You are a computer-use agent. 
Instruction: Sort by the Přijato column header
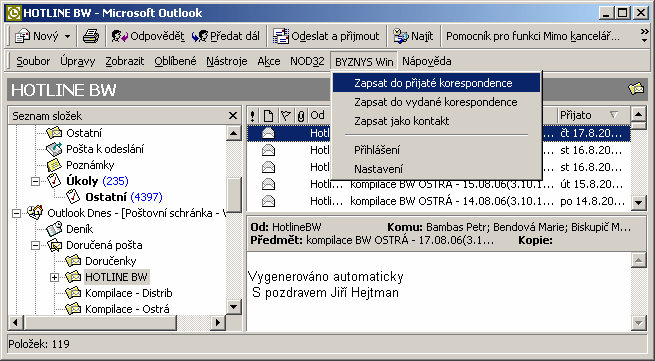coord(594,115)
